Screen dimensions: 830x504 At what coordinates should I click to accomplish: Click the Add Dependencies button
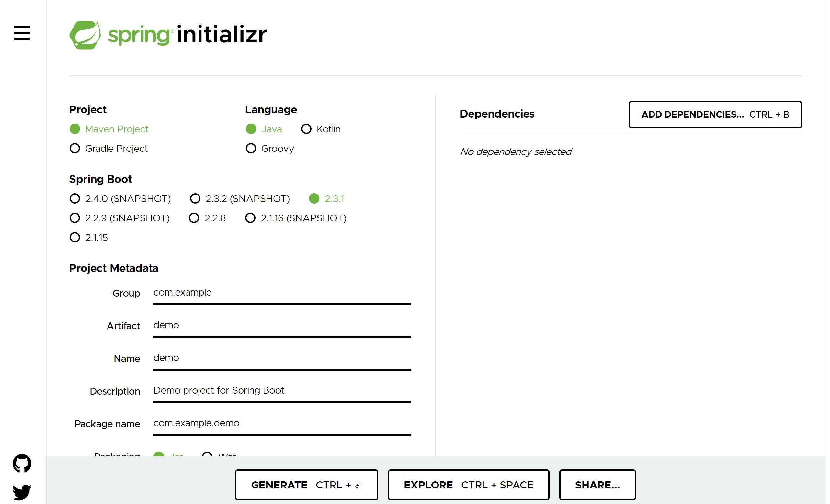click(x=715, y=115)
